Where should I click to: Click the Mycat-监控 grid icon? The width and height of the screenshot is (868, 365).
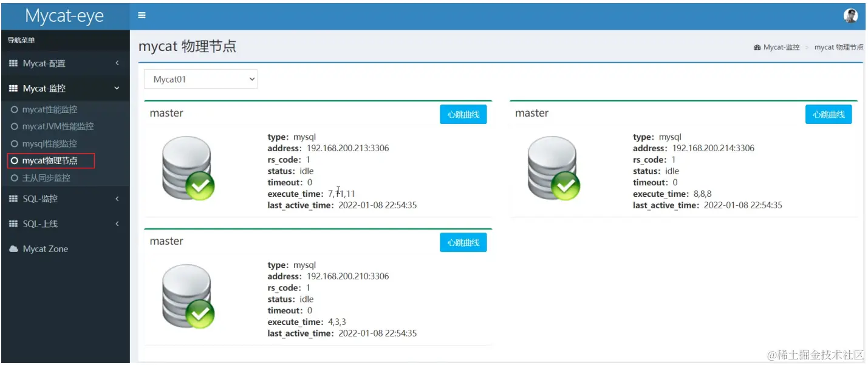click(13, 88)
